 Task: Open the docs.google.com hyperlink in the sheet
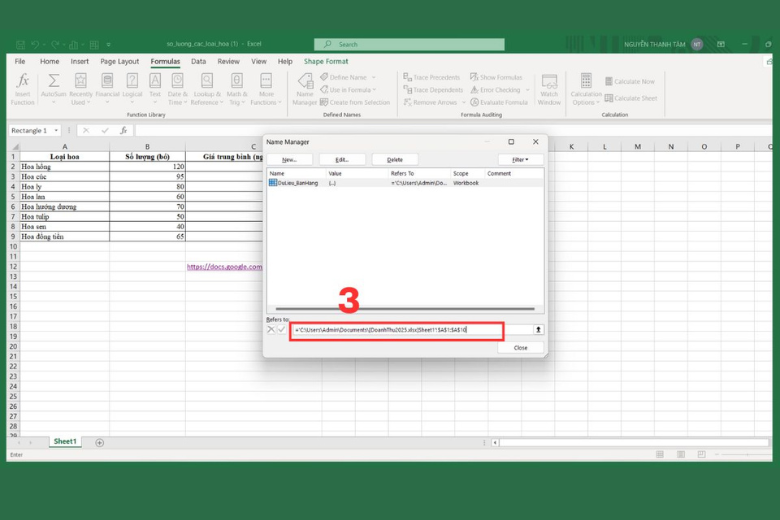click(x=224, y=267)
